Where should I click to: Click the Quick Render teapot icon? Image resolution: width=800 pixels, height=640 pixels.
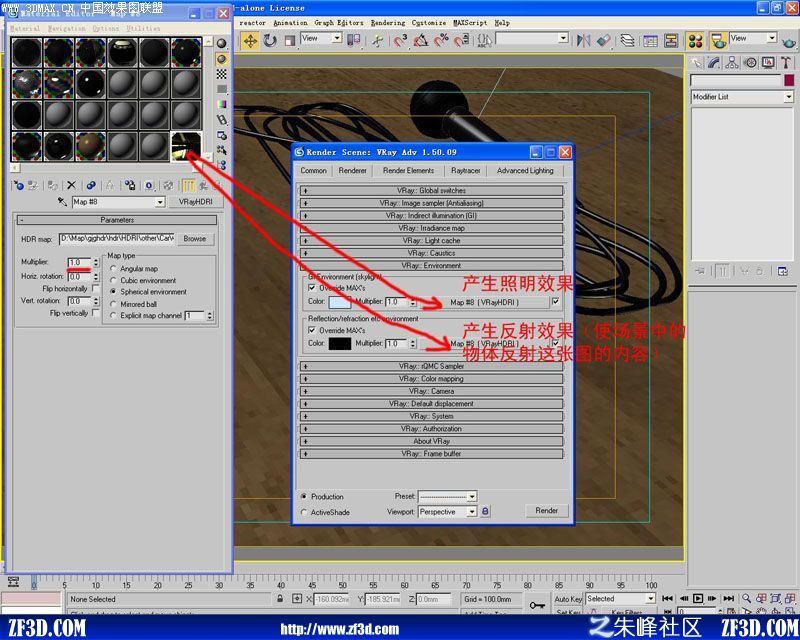(789, 42)
